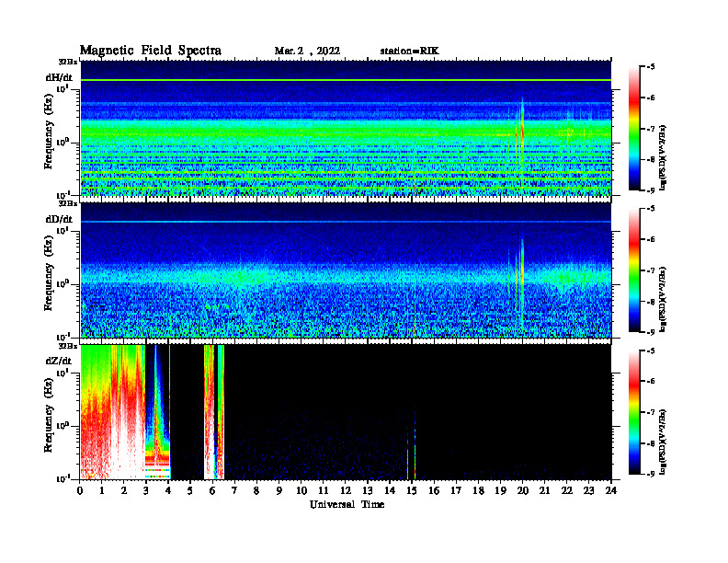728x563 pixels.
Task: Click hour 6 on the time axis
Action: [213, 490]
